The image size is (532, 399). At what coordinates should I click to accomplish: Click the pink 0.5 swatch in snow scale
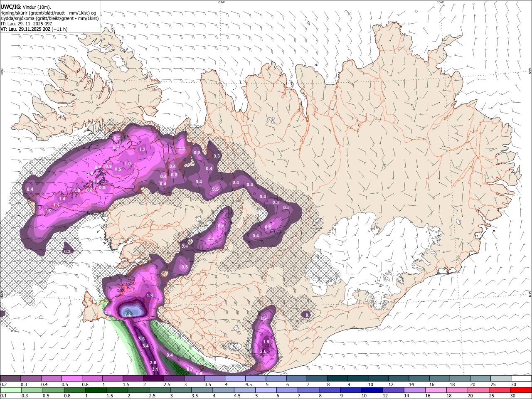click(71, 379)
